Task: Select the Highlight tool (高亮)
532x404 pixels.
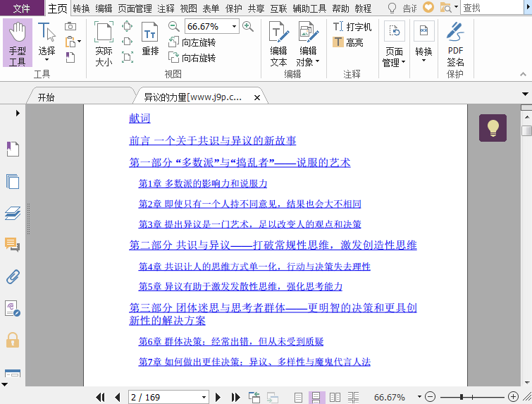Action: tap(348, 42)
